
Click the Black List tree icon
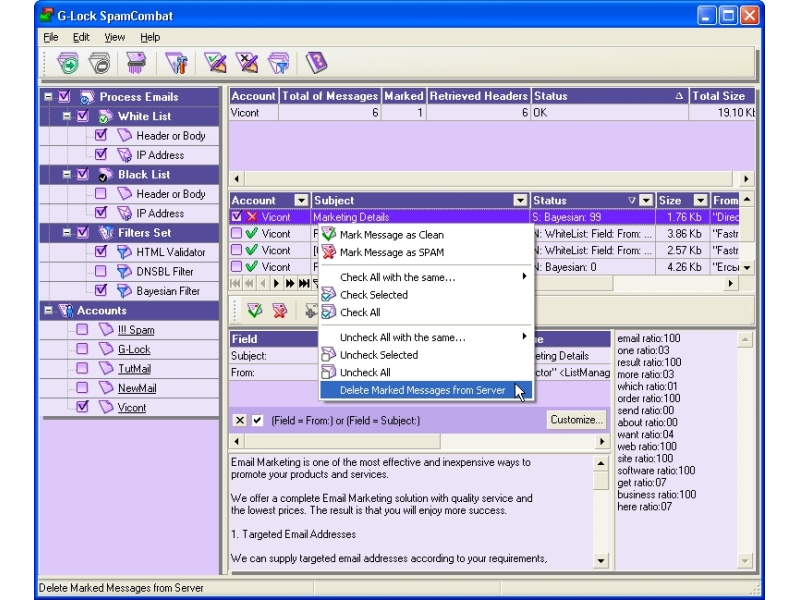105,175
